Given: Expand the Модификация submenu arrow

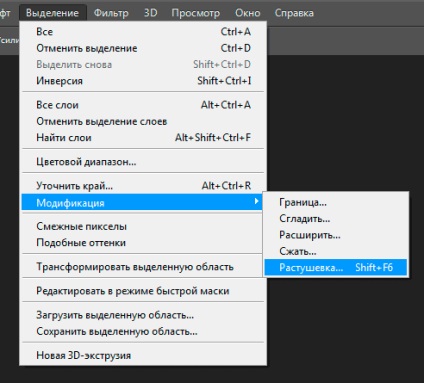Looking at the screenshot, I should tap(256, 201).
